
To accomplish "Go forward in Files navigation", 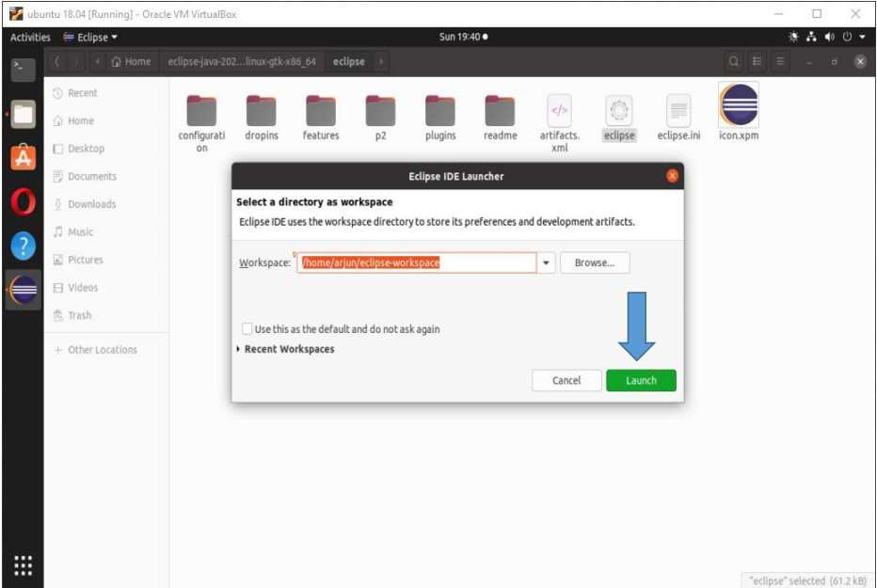I will (76, 61).
